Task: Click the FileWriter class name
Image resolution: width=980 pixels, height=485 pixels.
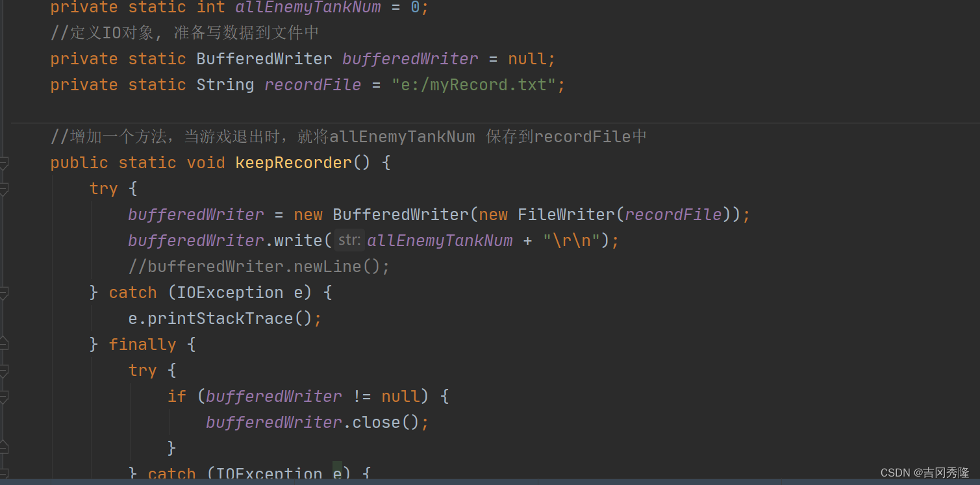Action: tap(566, 214)
